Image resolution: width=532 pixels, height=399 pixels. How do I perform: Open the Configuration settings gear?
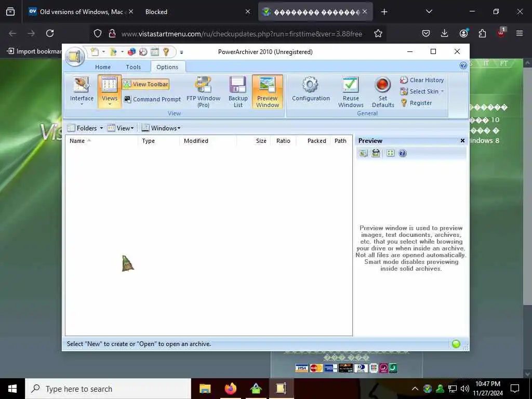pos(311,89)
